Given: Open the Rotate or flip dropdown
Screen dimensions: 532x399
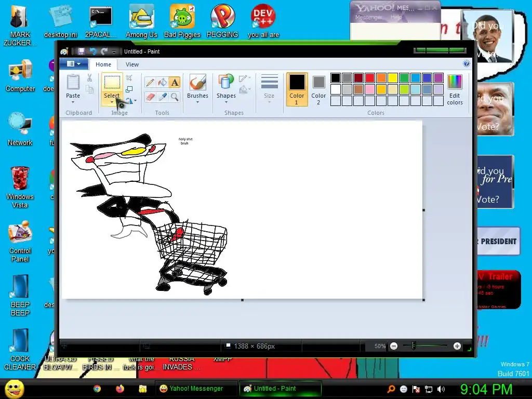Looking at the screenshot, I should point(131,100).
